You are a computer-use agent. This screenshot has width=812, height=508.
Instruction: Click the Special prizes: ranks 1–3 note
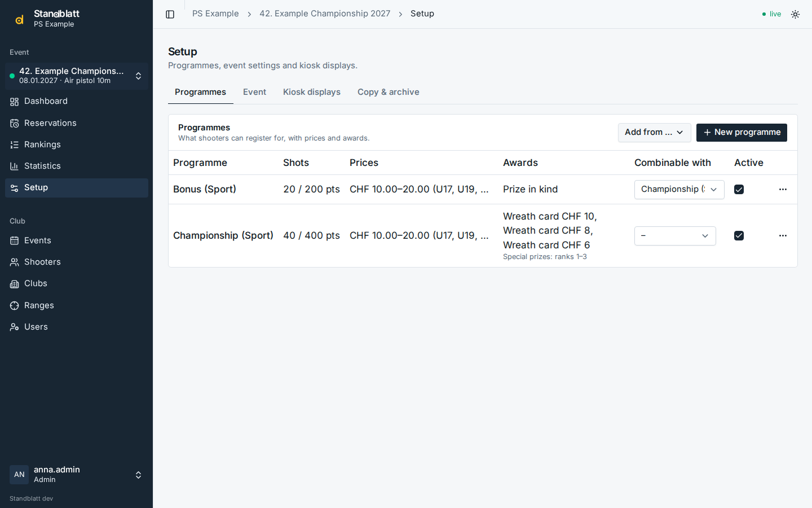click(x=545, y=257)
